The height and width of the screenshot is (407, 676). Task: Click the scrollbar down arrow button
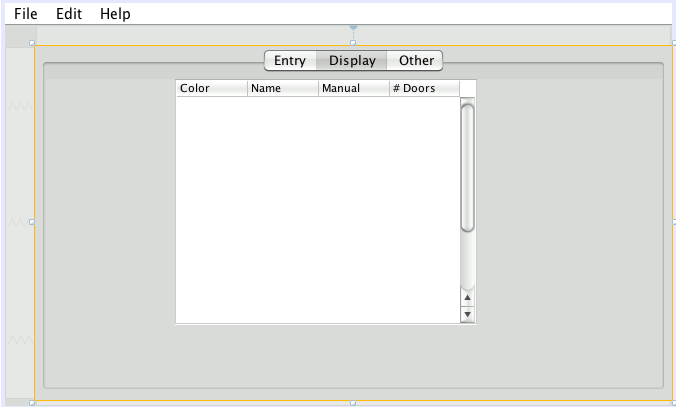(x=467, y=314)
